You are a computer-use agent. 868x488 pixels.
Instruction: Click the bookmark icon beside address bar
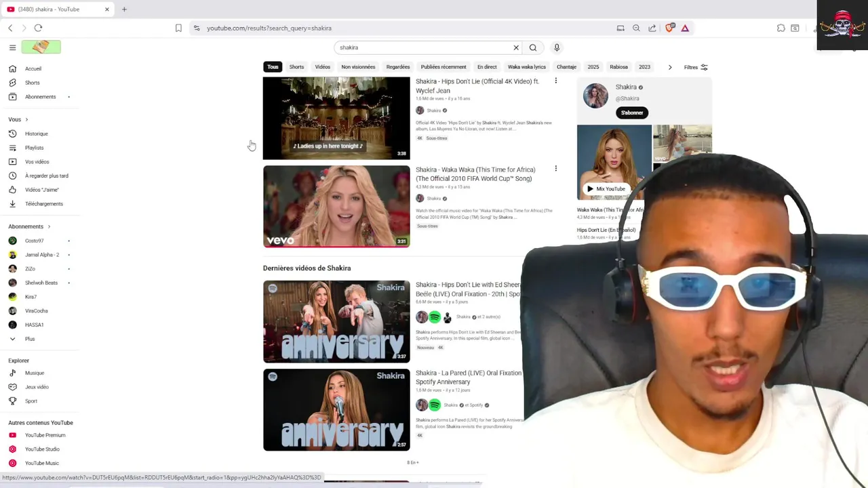click(x=178, y=28)
